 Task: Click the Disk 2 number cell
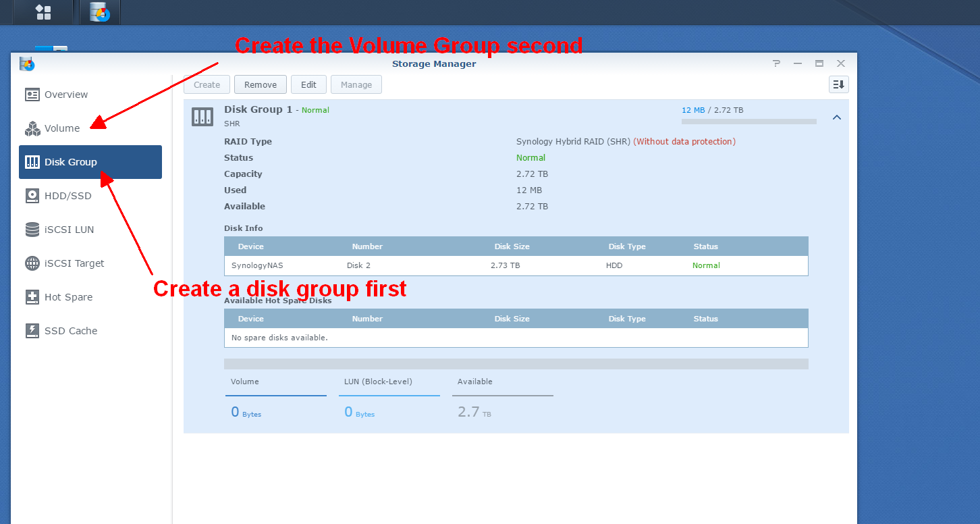coord(359,265)
